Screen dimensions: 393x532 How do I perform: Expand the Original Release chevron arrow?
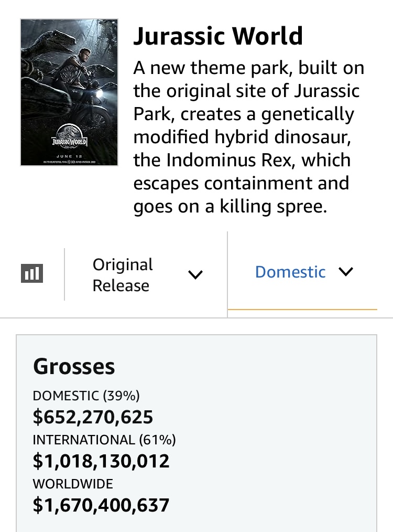195,274
